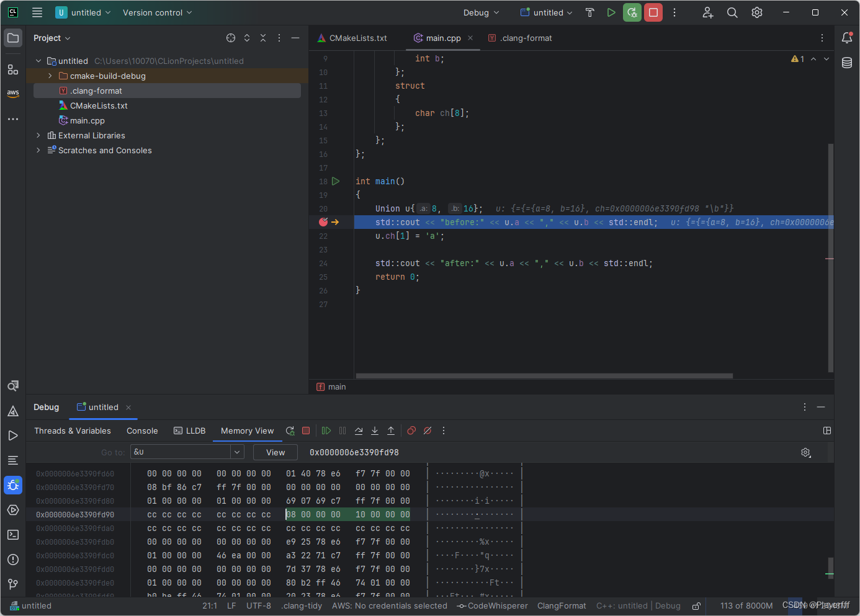Open the Git tool window in left sidebar
Screen dimensions: 860x616
13,584
